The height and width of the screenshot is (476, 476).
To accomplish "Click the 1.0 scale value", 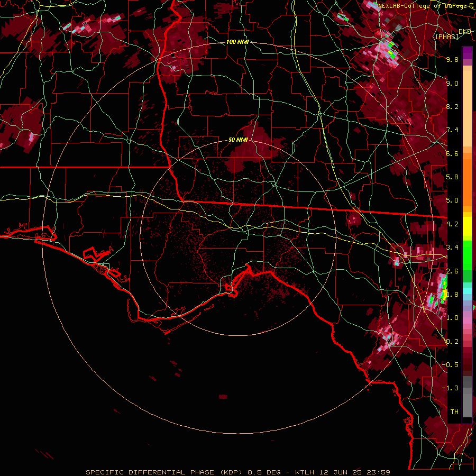I will pyautogui.click(x=452, y=318).
